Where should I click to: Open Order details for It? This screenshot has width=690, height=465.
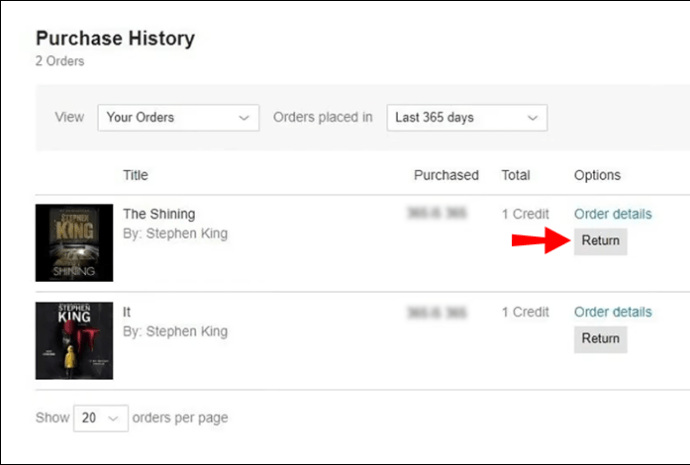(613, 312)
